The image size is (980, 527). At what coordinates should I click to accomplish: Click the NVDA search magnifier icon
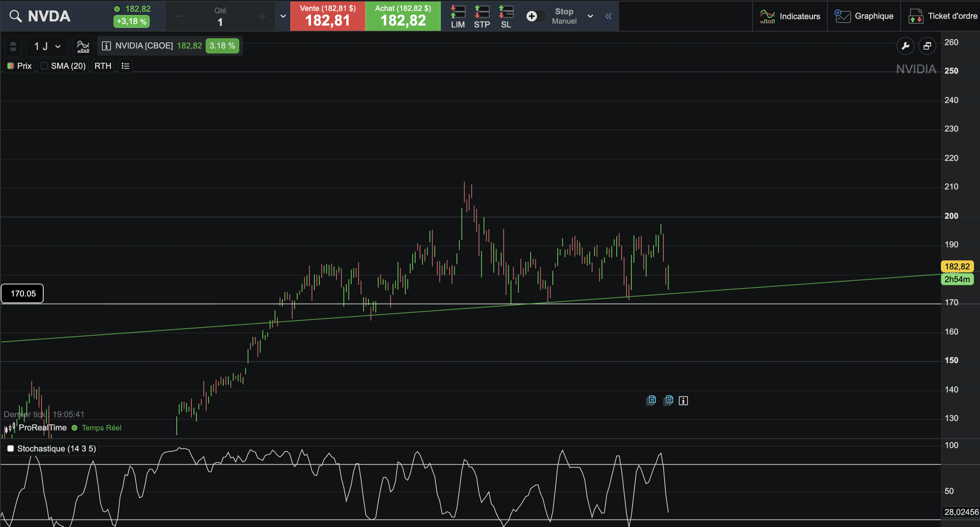[x=15, y=16]
